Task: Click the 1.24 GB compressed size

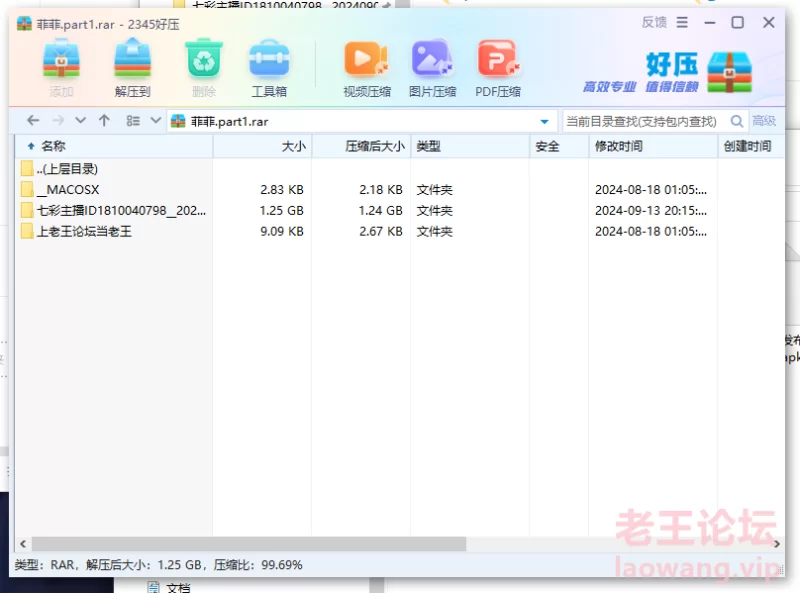Action: [381, 210]
